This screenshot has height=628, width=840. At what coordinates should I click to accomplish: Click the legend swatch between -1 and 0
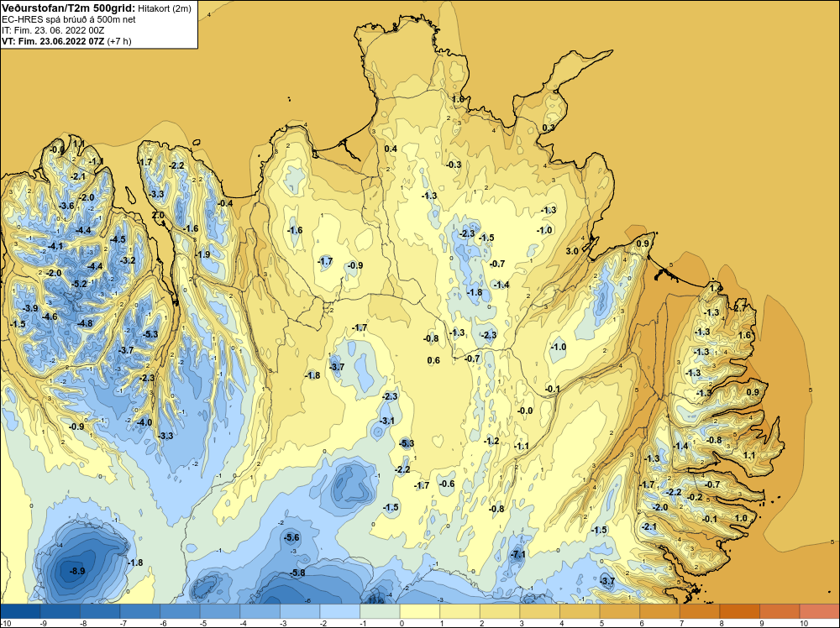tap(381, 611)
